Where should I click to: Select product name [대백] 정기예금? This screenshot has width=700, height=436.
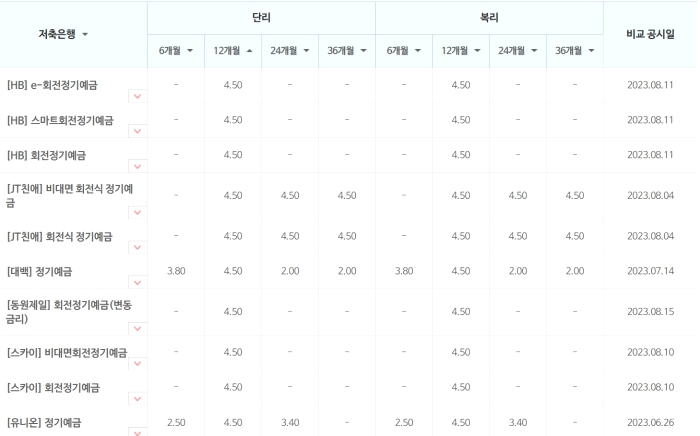[39, 271]
